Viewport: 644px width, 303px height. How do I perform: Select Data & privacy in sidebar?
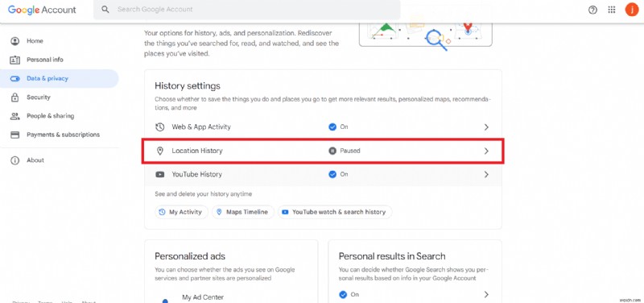coord(59,78)
